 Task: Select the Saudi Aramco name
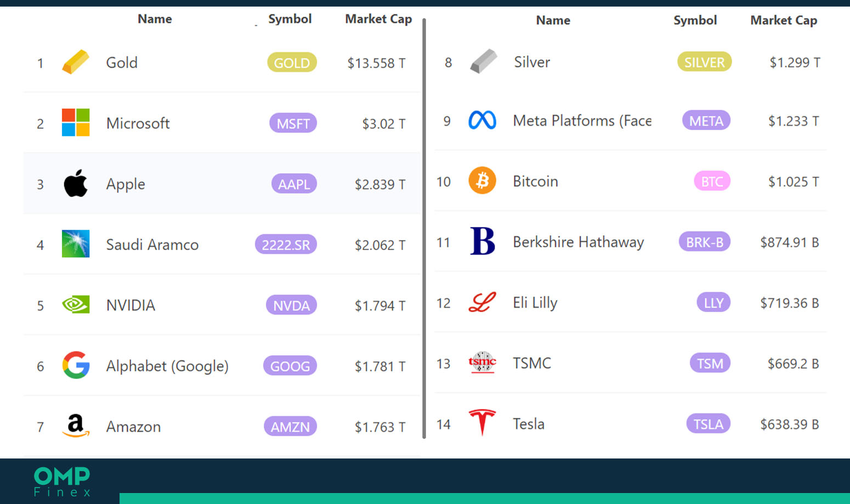(x=152, y=245)
